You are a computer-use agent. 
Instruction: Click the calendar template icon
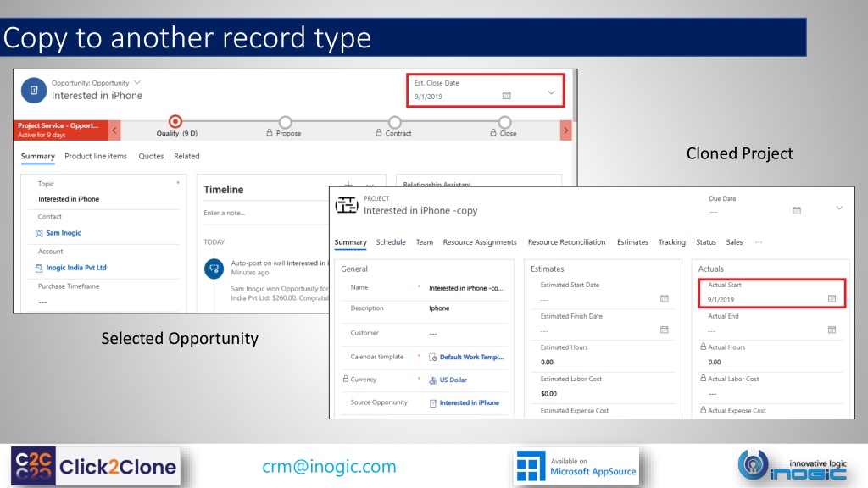pyautogui.click(x=433, y=358)
